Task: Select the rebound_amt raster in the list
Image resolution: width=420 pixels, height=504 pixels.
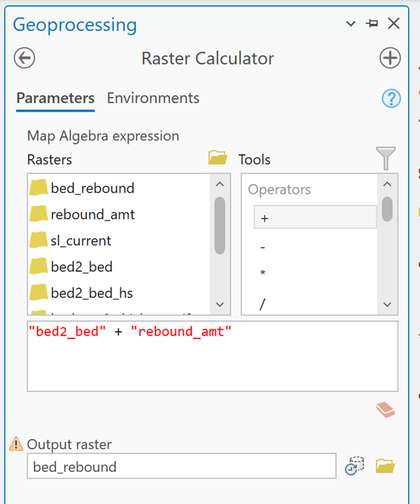Action: click(x=119, y=215)
